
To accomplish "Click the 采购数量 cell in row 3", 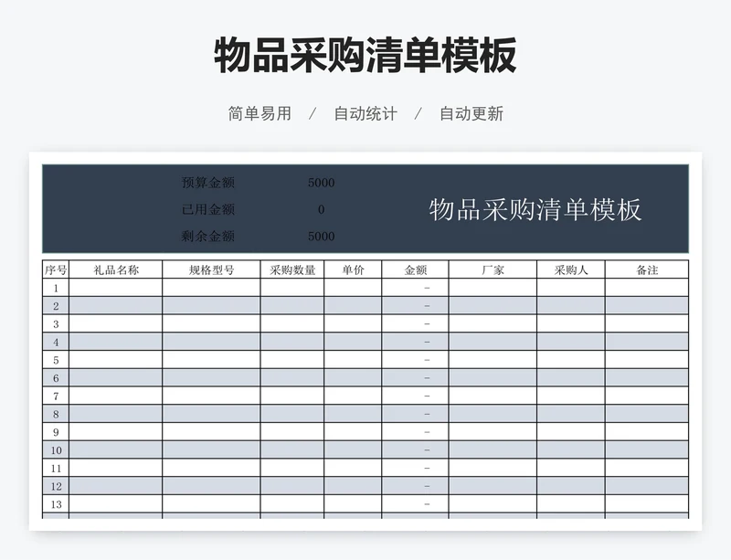I will (292, 323).
